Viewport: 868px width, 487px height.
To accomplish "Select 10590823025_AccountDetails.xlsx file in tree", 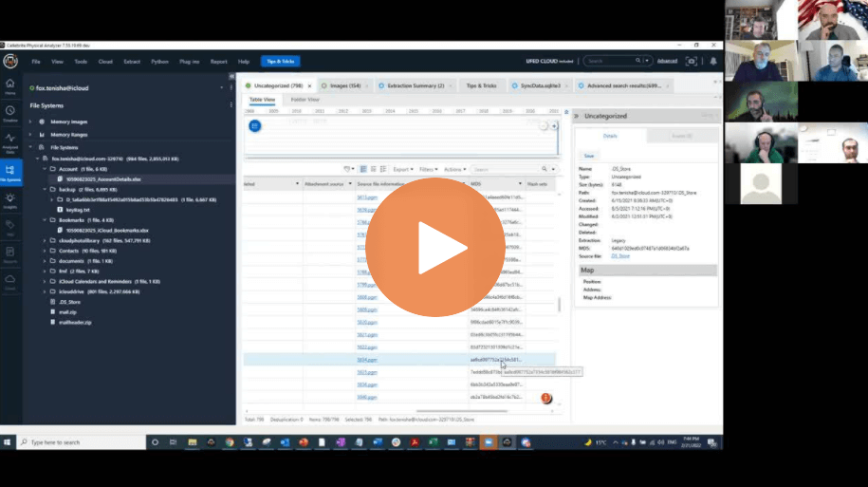I will [x=104, y=178].
